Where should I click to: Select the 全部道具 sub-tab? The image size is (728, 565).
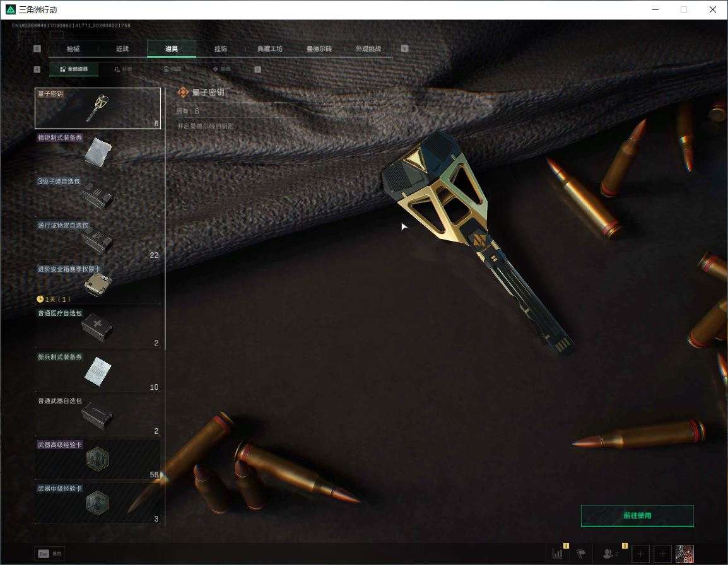point(74,69)
